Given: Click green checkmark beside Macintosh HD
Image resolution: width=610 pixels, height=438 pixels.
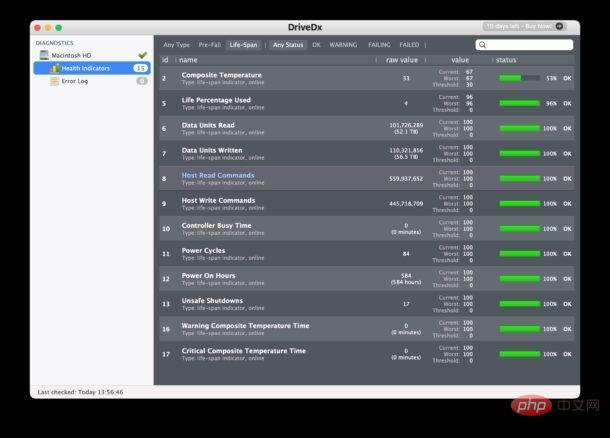Looking at the screenshot, I should click(143, 55).
